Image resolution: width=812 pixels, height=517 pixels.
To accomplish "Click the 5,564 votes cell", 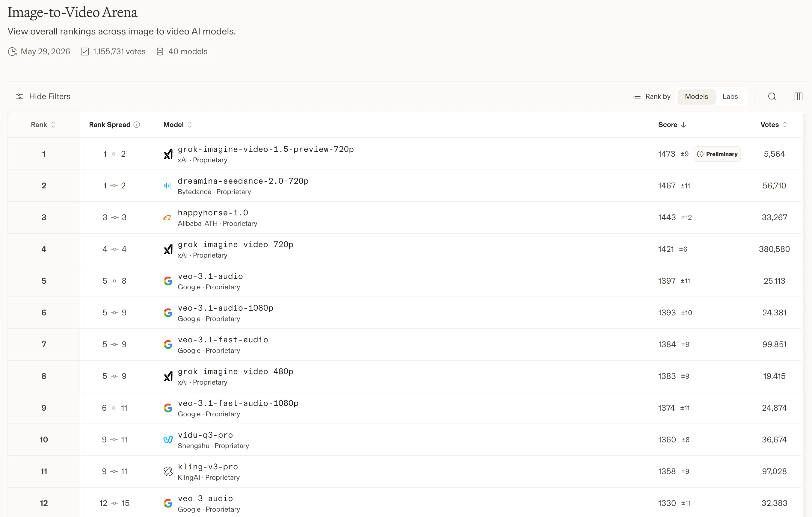I will coord(774,154).
